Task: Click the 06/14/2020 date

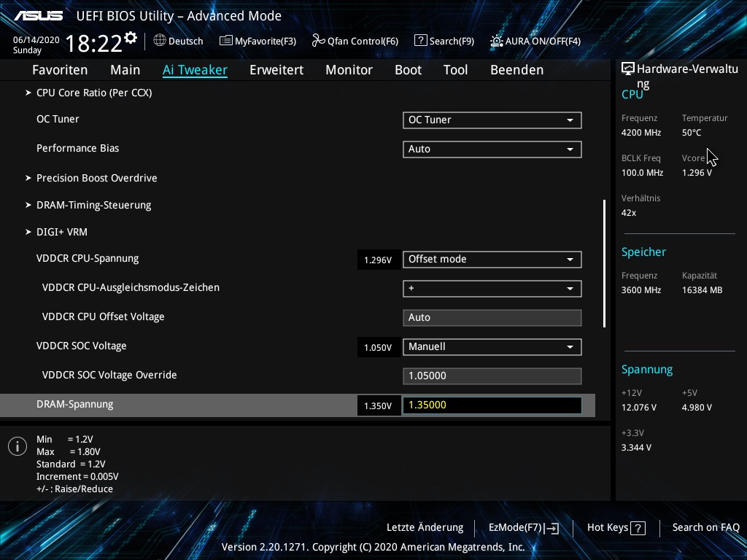Action: click(x=36, y=40)
